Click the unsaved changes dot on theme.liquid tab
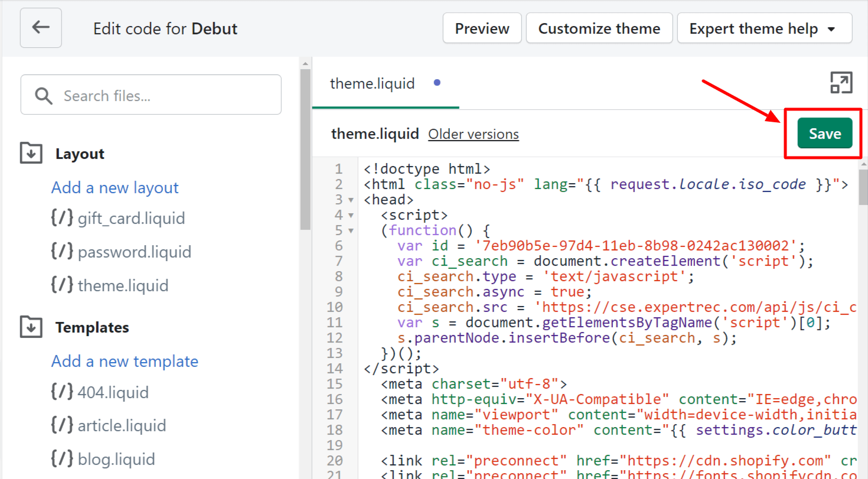This screenshot has height=479, width=868. (x=438, y=83)
